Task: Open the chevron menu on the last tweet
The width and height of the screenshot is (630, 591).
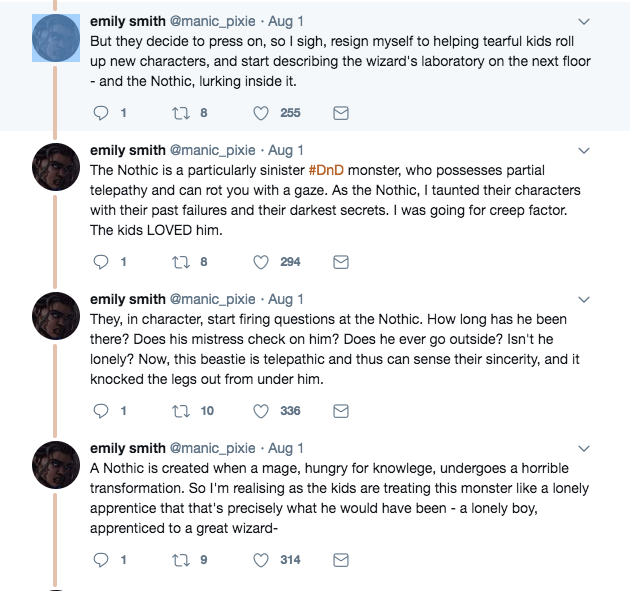Action: click(585, 448)
